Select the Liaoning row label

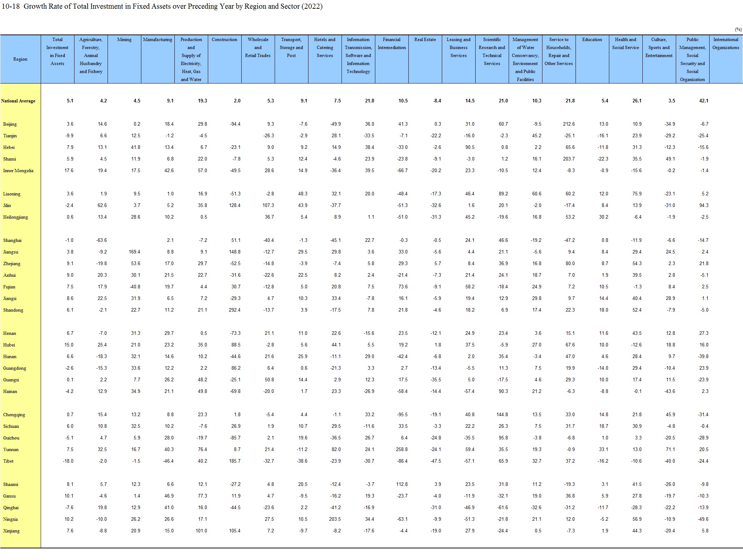[x=12, y=194]
